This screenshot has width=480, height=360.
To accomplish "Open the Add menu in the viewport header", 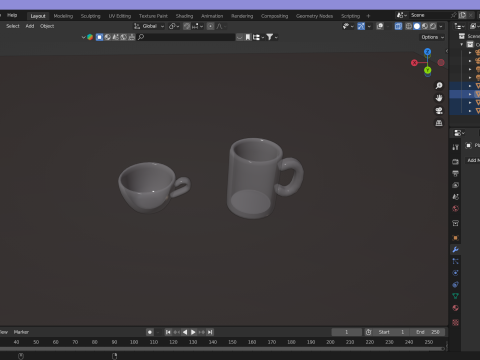I will pos(30,26).
